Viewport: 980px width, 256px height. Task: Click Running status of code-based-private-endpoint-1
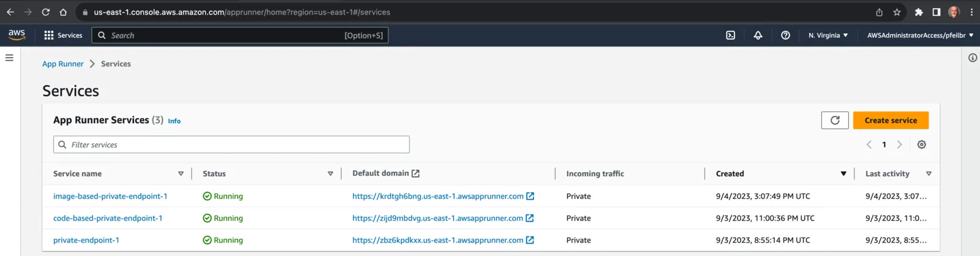223,219
